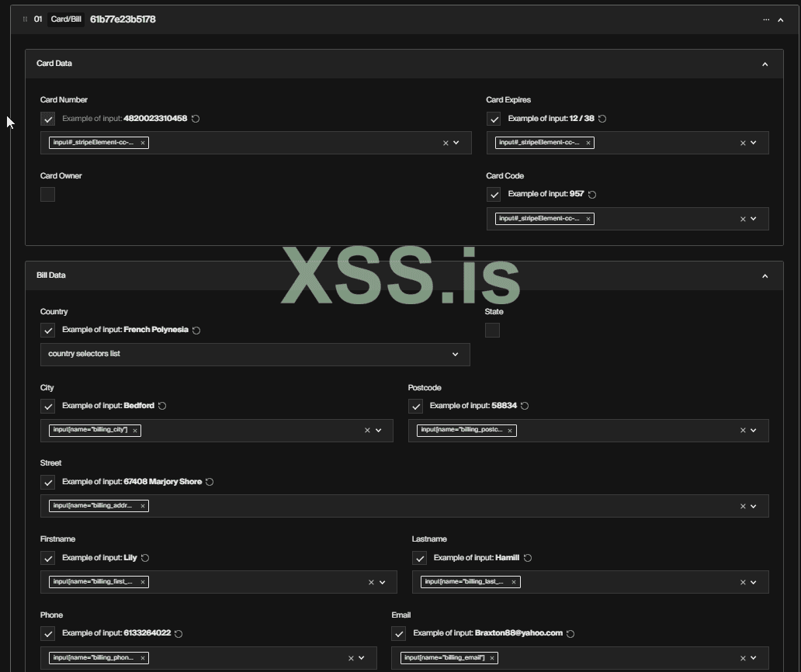Viewport: 801px width, 672px height.
Task: Uncheck the Street checkbox
Action: 47,482
